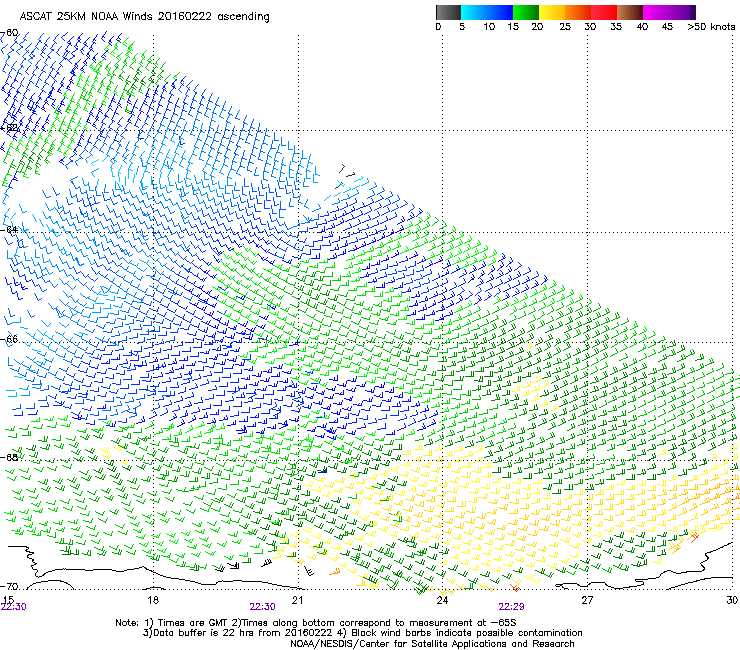The height and width of the screenshot is (650, 740).
Task: Click the '-62' latitude axis label
Action: point(10,128)
